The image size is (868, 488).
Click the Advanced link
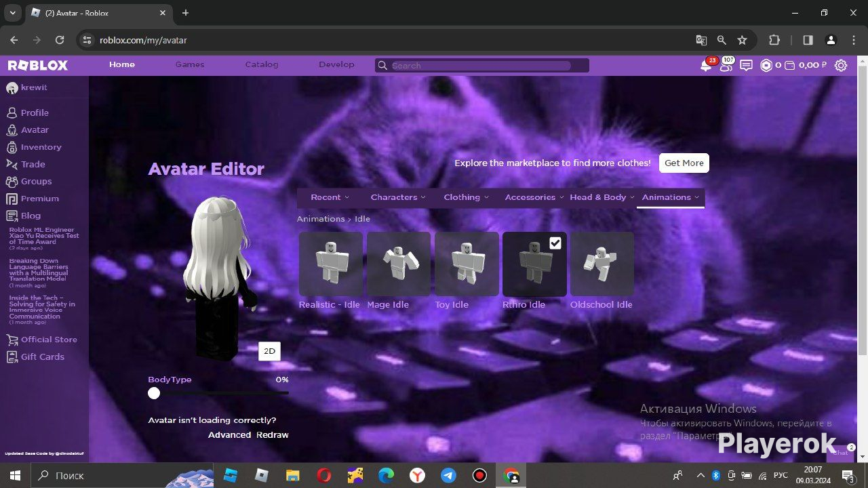click(x=229, y=435)
